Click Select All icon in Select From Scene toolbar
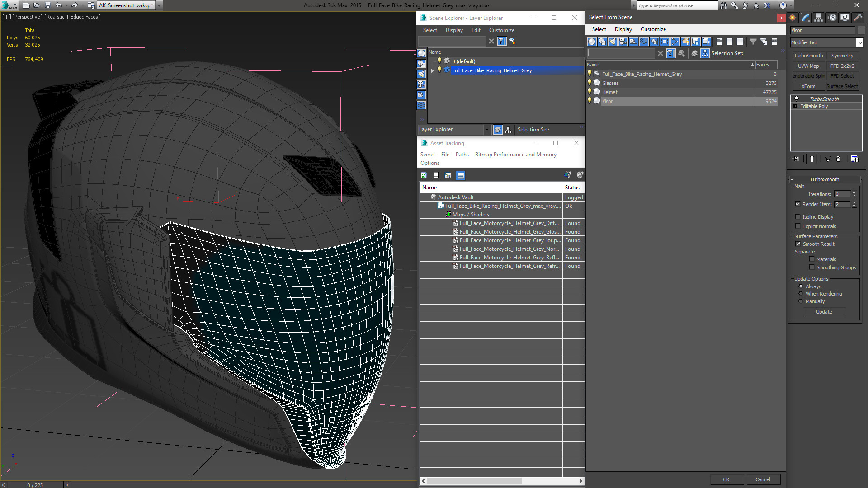 [719, 42]
